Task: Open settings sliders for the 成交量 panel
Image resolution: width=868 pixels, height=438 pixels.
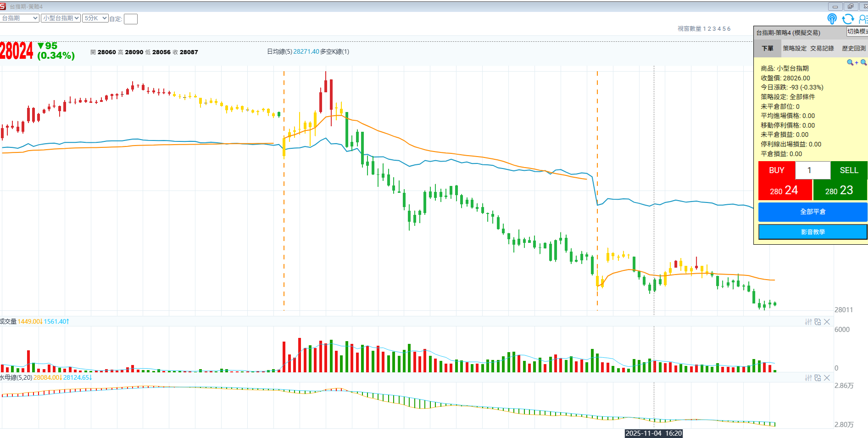Action: [808, 322]
